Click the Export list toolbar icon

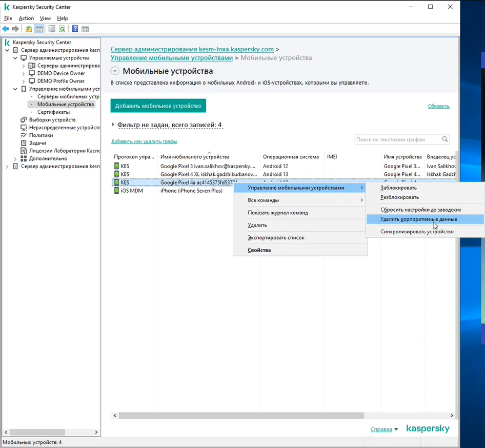(x=52, y=29)
